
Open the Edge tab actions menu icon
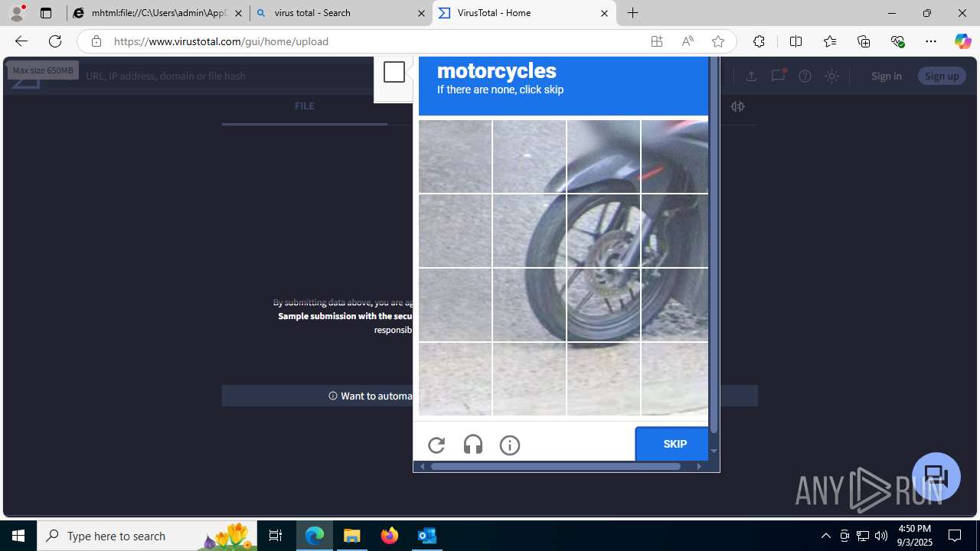(x=46, y=13)
